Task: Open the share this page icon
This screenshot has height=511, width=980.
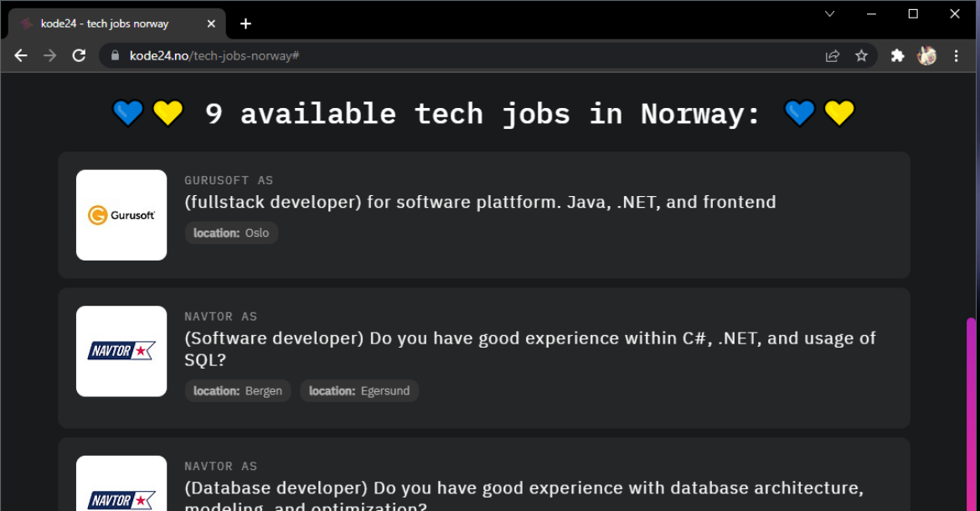Action: point(832,55)
